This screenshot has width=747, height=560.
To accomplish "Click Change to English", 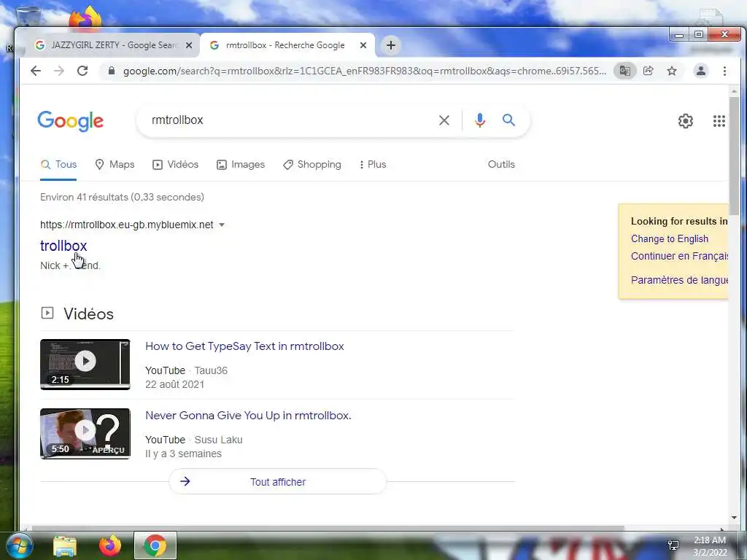I will 670,238.
